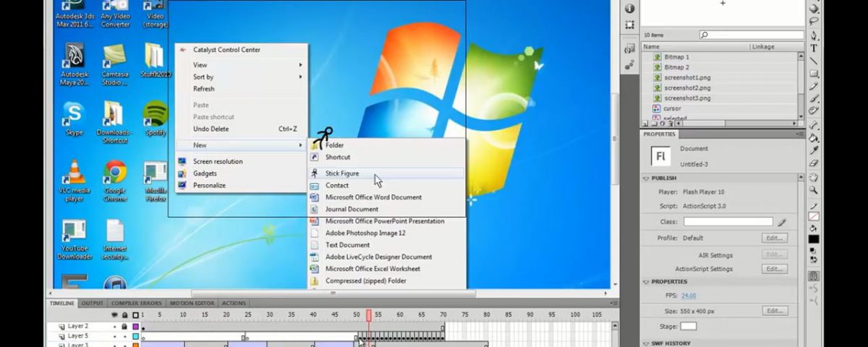Select the Zoom magnifier tool

coord(813,190)
